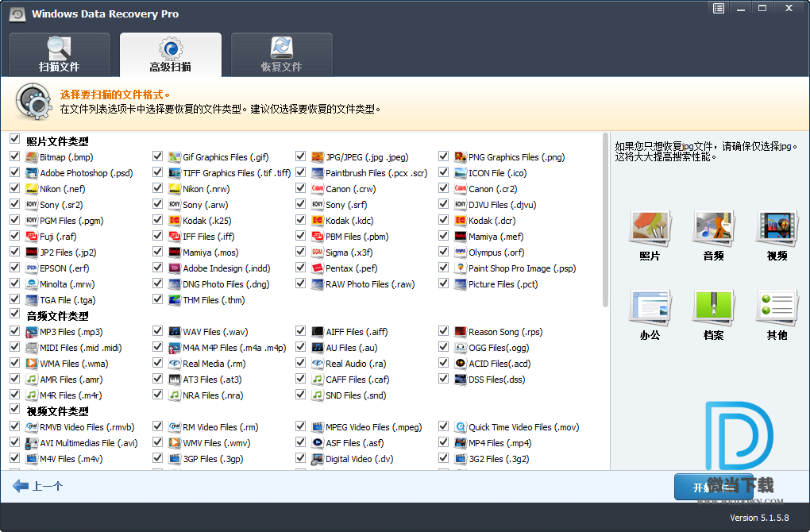The image size is (810, 532).
Task: Click the CAFF Files (.caf) label
Action: pyautogui.click(x=357, y=380)
